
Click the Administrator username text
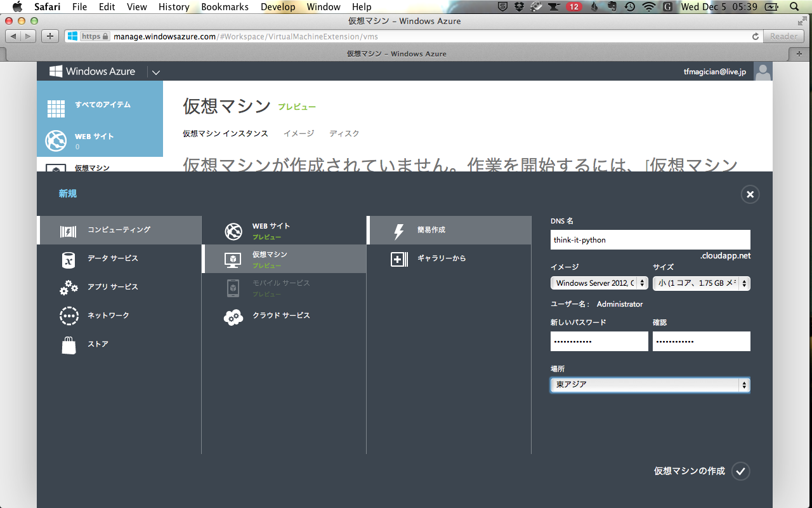pyautogui.click(x=620, y=304)
